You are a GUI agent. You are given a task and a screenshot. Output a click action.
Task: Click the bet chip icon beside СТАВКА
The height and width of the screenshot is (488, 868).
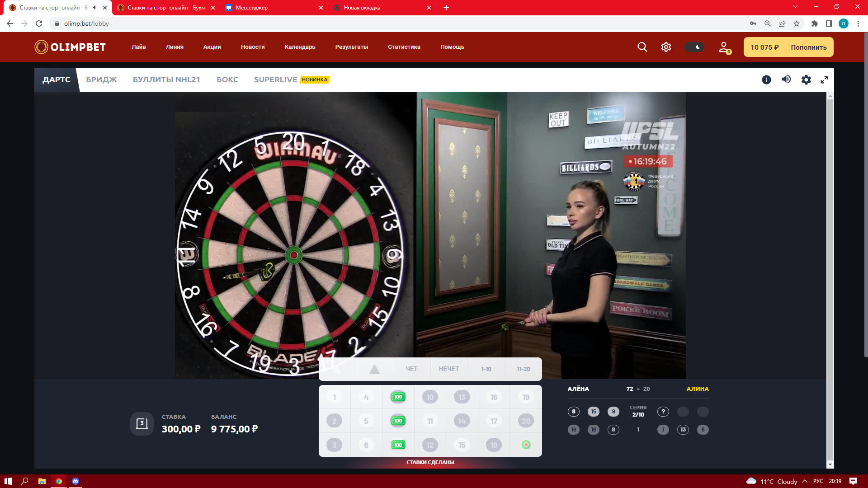tap(142, 424)
